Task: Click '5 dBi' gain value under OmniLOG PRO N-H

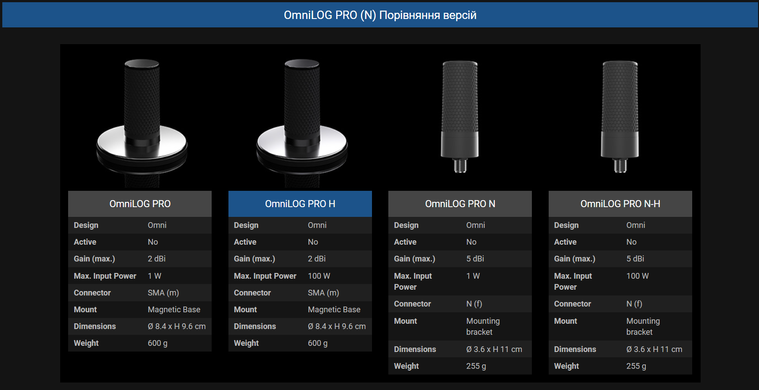Action: click(635, 259)
